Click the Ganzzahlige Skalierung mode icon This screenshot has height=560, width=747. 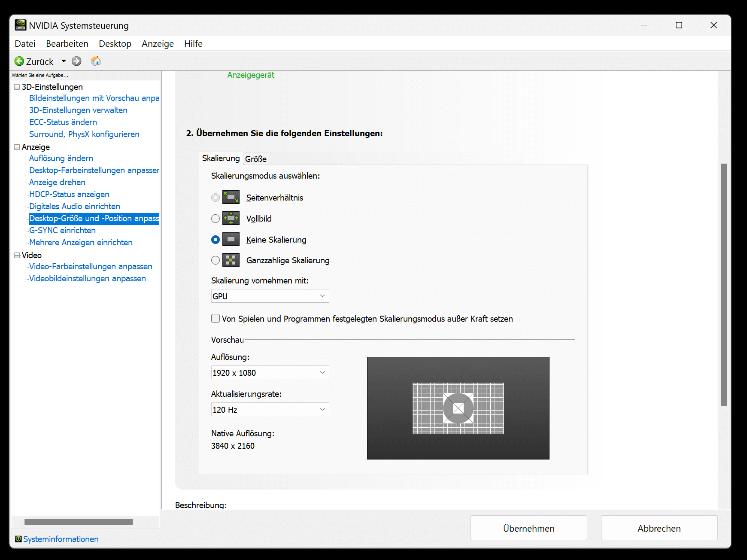[231, 260]
